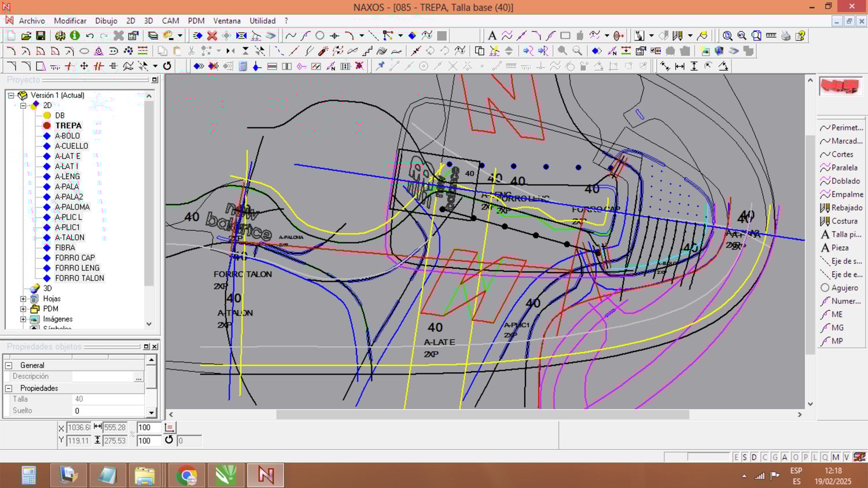Image resolution: width=868 pixels, height=488 pixels.
Task: Open the CAM menu
Action: pos(170,21)
